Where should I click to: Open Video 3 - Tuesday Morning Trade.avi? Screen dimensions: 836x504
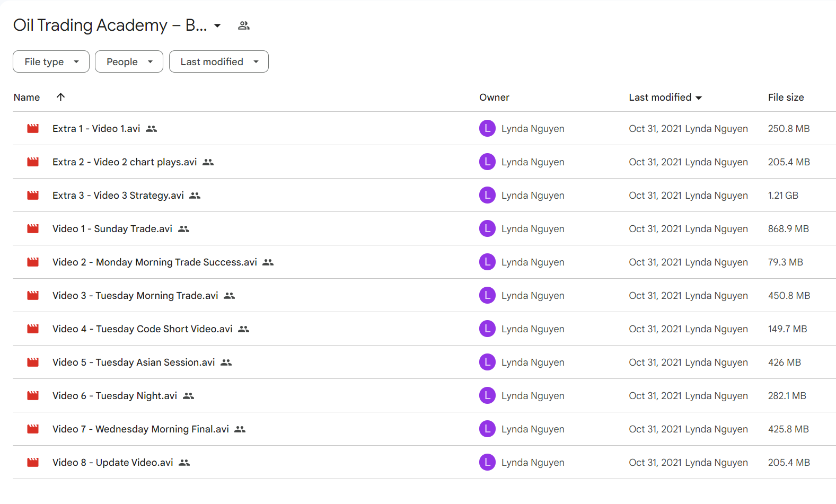tap(135, 296)
